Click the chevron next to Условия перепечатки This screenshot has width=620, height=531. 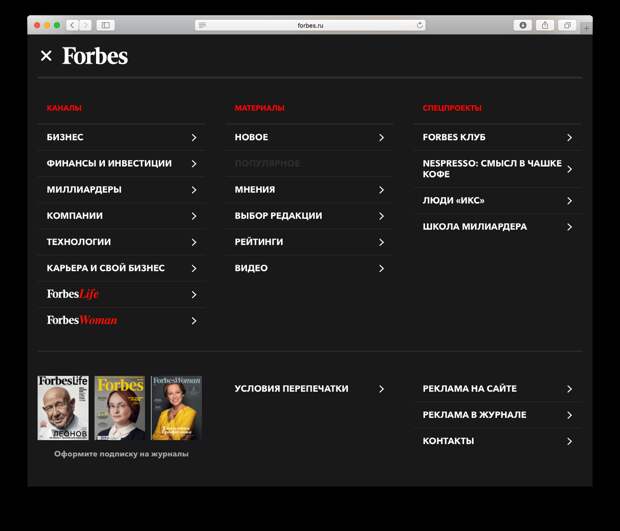click(381, 389)
